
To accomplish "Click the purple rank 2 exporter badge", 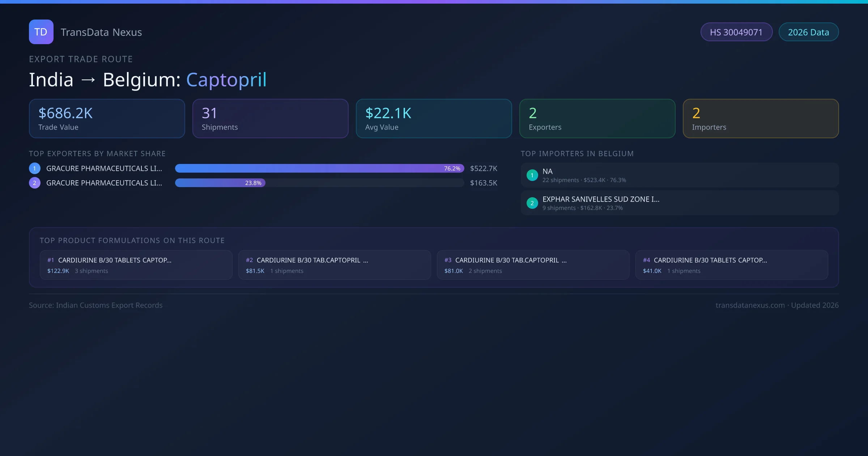I will point(35,183).
